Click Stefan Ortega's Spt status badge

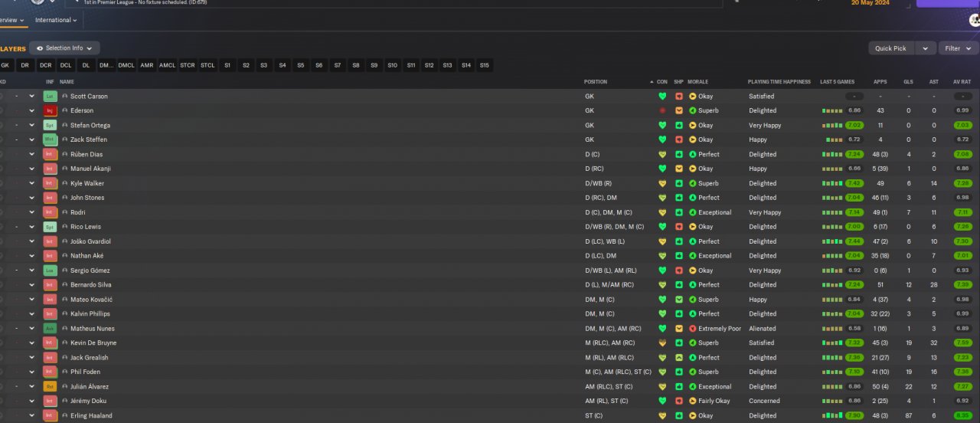(50, 126)
